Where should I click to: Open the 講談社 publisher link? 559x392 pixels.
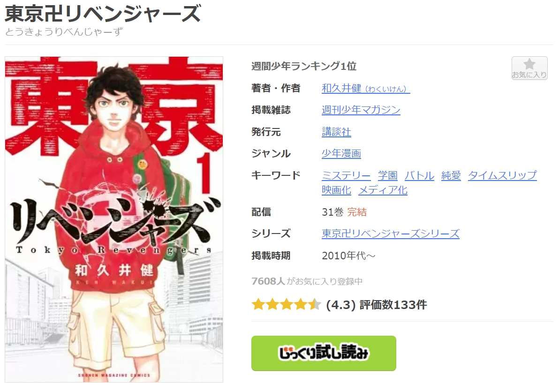336,132
